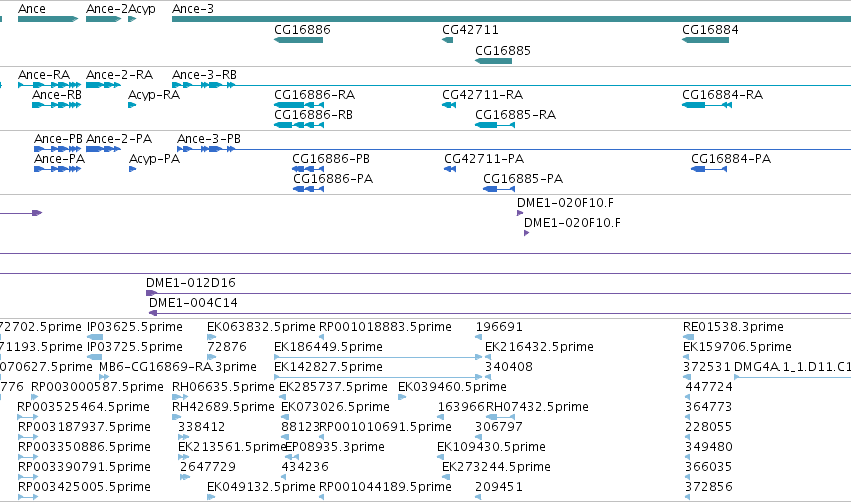The height and width of the screenshot is (502, 851).
Task: Click the Ance gene feature label
Action: tap(31, 9)
